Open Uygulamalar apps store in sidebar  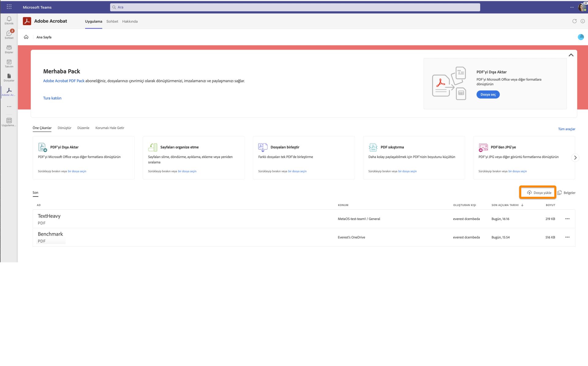coord(9,122)
